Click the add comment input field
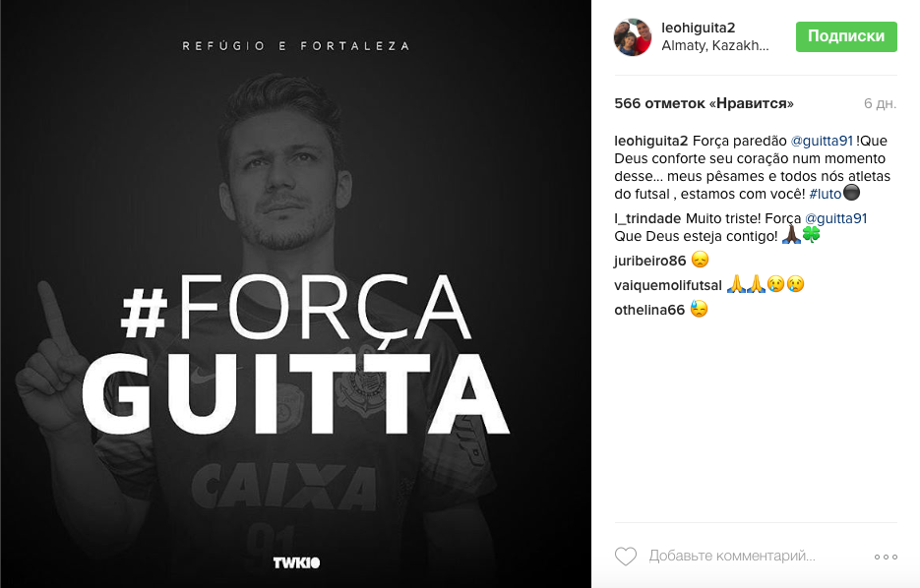Screen dimensions: 920x588 click(x=732, y=556)
